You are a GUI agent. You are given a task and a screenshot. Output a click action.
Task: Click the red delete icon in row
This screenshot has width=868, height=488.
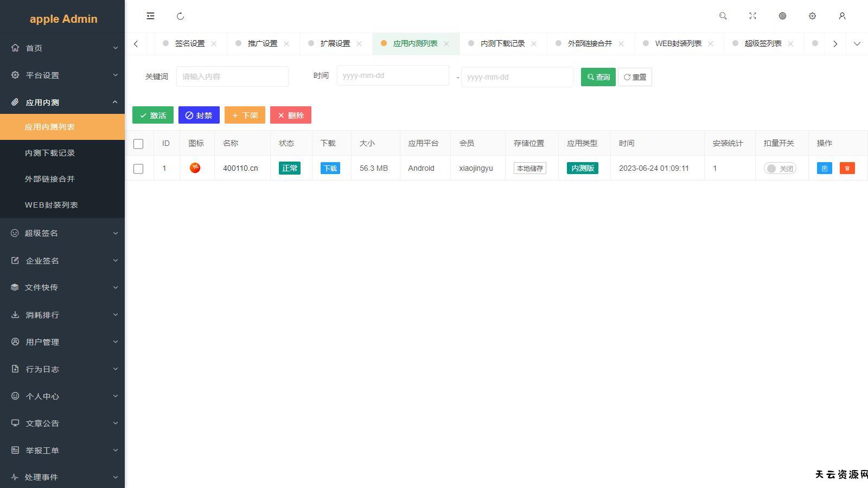pyautogui.click(x=847, y=168)
